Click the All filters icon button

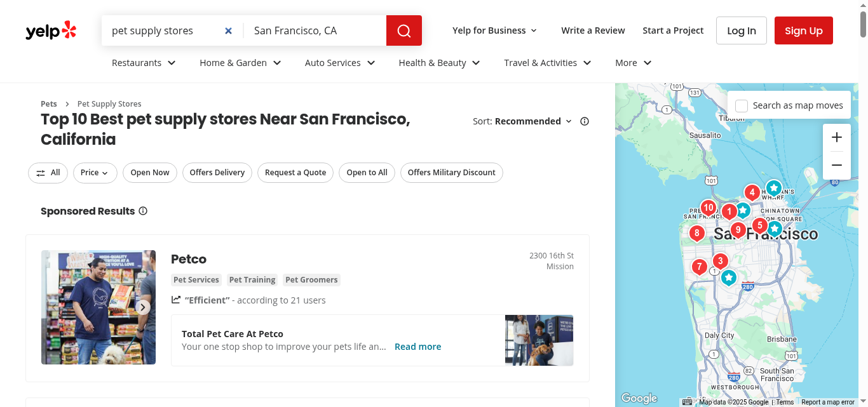[x=48, y=173]
